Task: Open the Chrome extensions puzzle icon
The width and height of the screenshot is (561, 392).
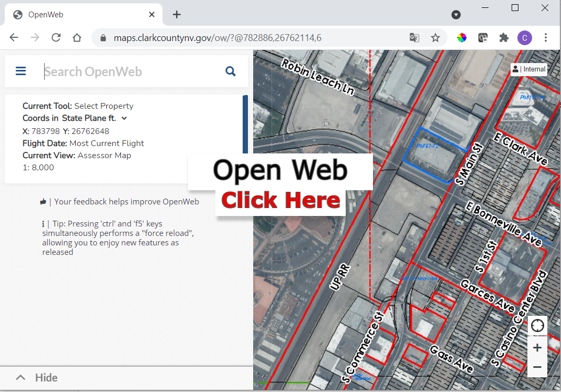Action: [x=504, y=38]
